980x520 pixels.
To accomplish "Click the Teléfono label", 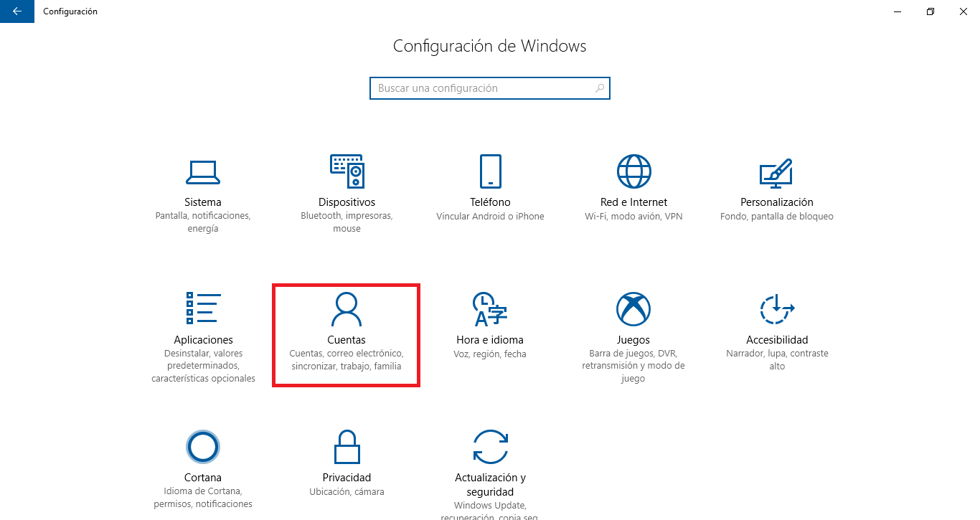I will (490, 202).
